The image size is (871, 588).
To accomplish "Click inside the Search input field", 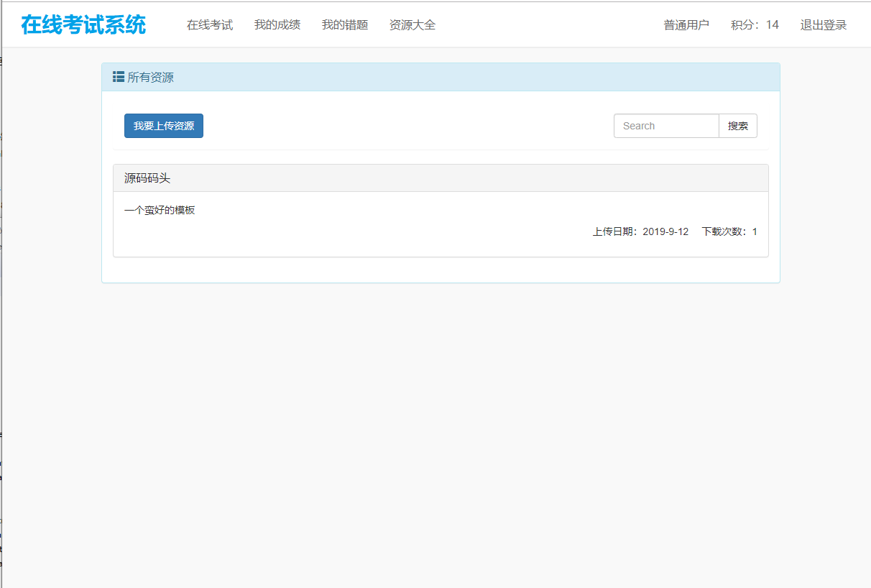I will (x=665, y=125).
